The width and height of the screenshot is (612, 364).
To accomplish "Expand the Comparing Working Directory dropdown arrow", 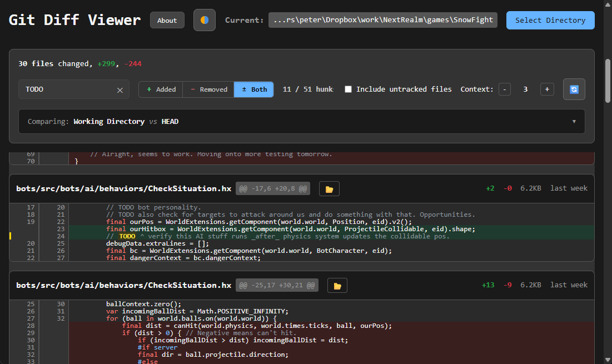I will tap(574, 121).
